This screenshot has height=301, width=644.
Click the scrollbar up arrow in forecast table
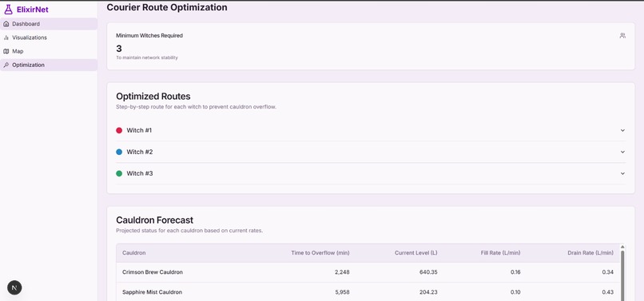(x=622, y=247)
